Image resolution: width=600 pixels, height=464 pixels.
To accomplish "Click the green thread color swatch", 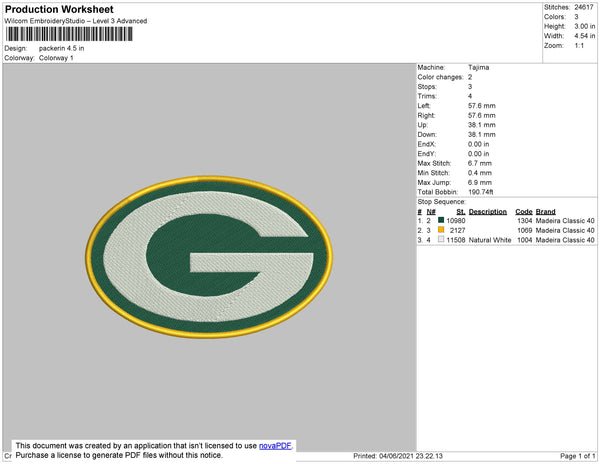I will tap(441, 220).
